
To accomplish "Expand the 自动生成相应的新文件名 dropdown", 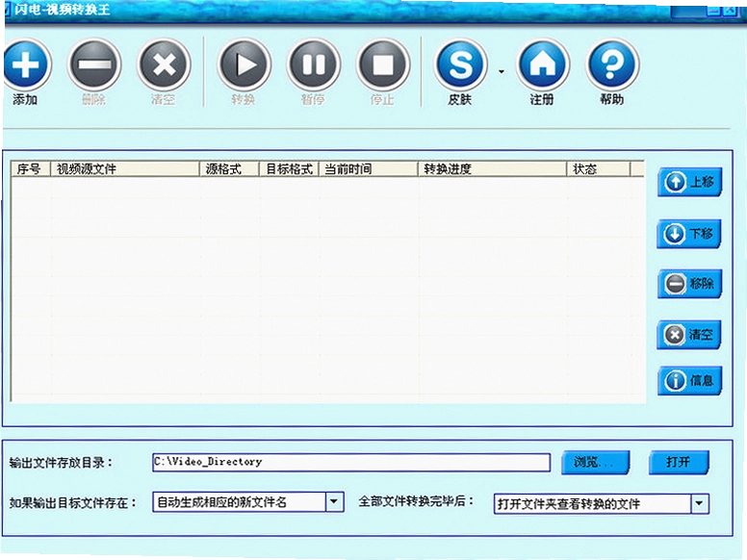I will [x=334, y=502].
